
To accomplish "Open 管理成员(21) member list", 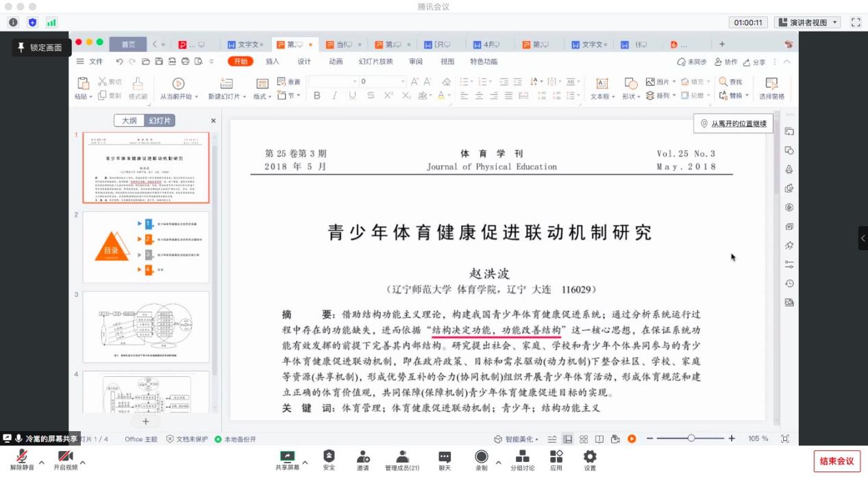I will coord(402,457).
